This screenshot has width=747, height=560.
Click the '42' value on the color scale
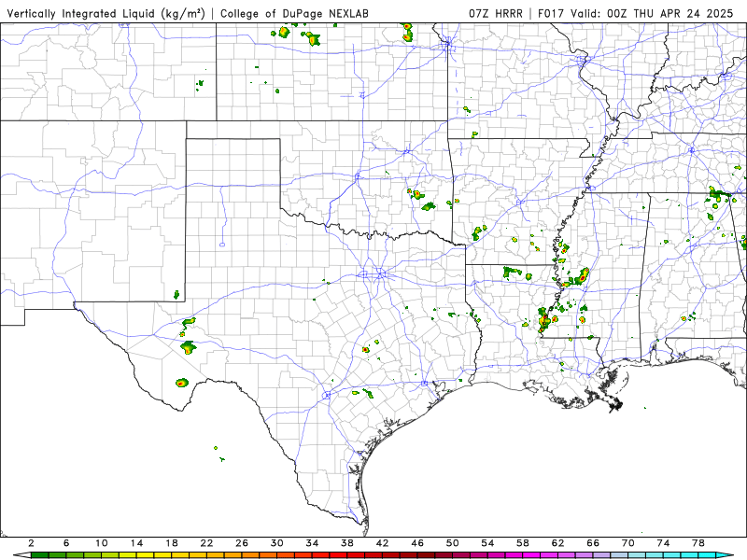click(x=383, y=543)
